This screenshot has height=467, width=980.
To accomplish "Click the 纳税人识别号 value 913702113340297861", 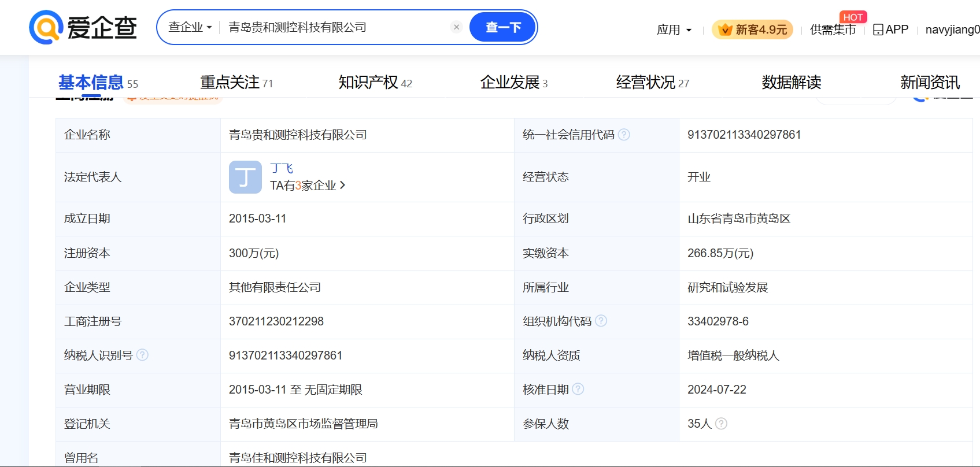I will [x=286, y=355].
